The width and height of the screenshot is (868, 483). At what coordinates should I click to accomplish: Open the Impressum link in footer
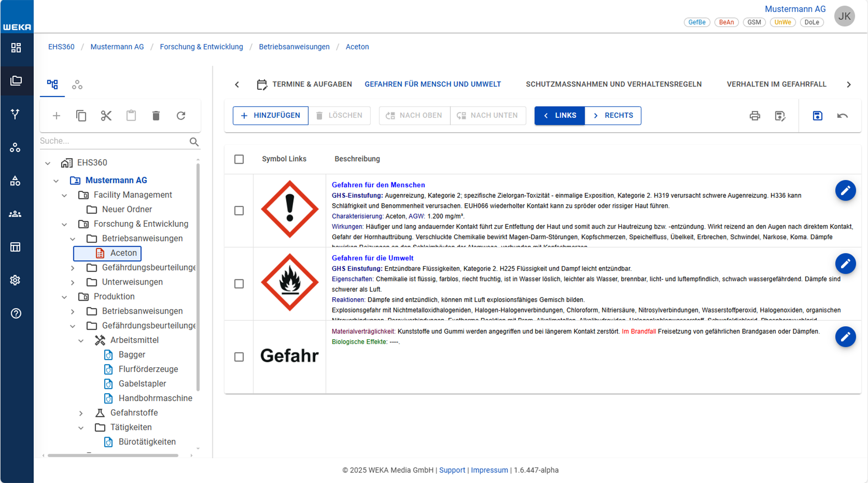[489, 470]
